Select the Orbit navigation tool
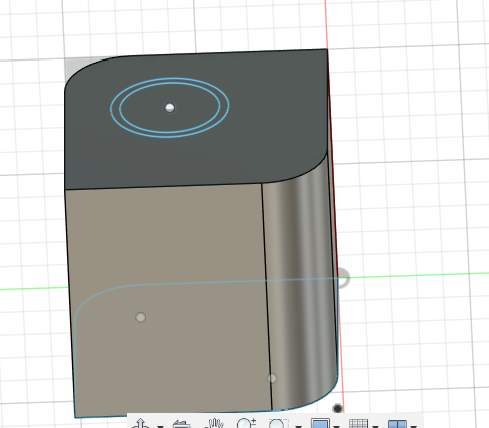Viewport: 489px width, 428px height. pyautogui.click(x=141, y=424)
